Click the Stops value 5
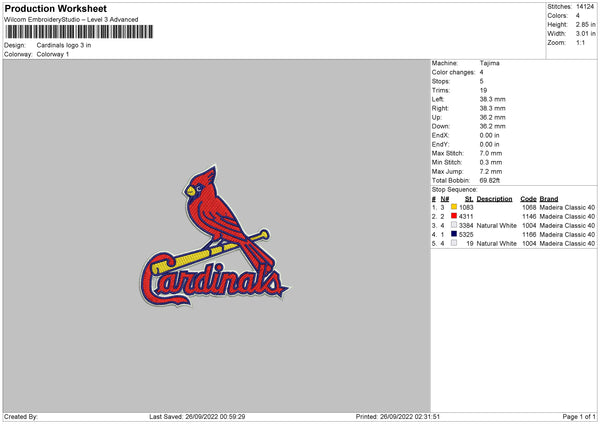This screenshot has height=424, width=600. click(x=481, y=82)
